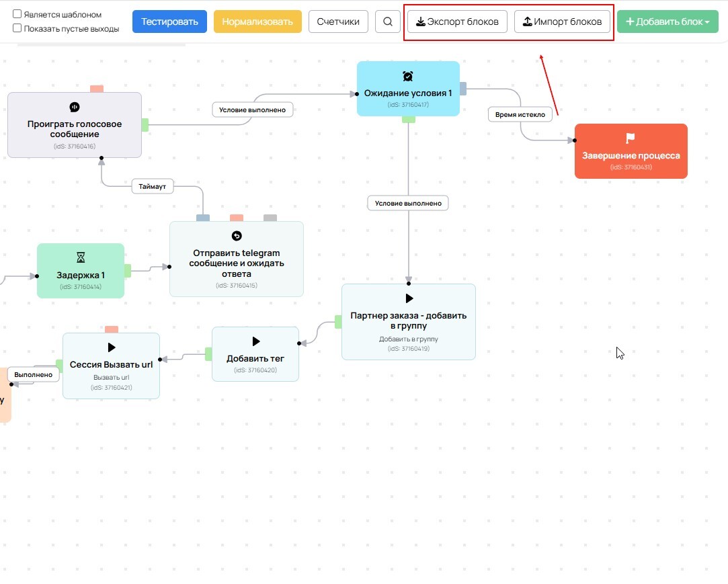Click the flag icon on Завершение процесса block

pos(631,138)
